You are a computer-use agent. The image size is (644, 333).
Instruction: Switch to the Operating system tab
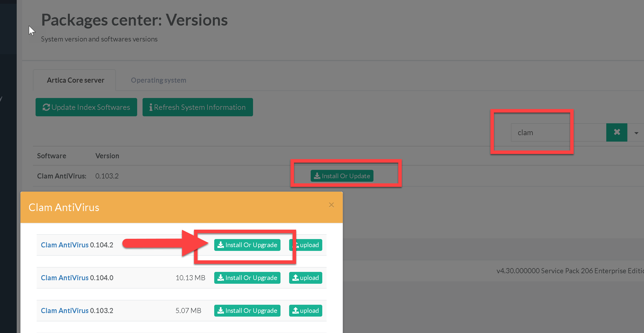pyautogui.click(x=158, y=80)
